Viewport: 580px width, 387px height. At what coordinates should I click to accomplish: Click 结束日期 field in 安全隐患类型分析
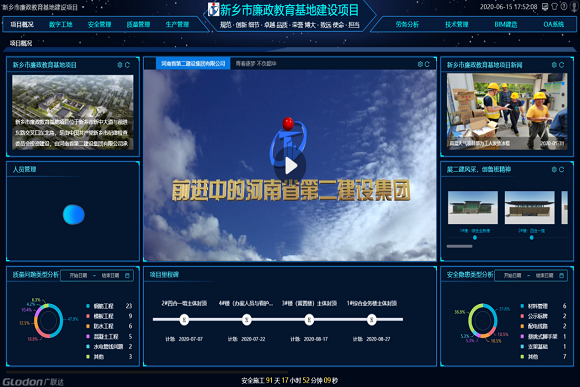tap(544, 276)
